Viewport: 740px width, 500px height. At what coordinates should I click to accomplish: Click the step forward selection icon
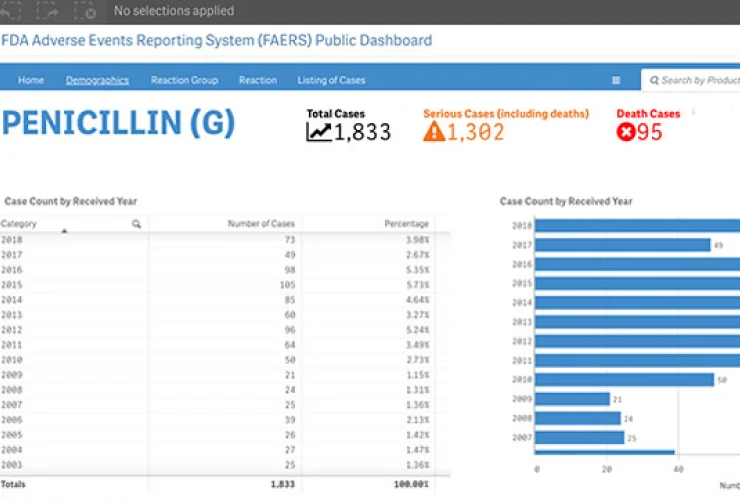click(47, 10)
